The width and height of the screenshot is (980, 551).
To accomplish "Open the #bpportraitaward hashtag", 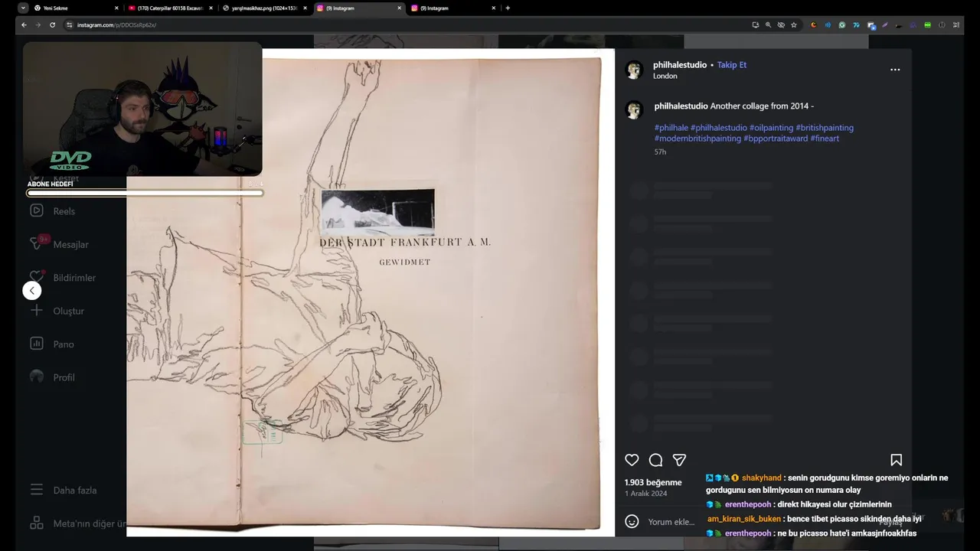I will click(x=776, y=139).
